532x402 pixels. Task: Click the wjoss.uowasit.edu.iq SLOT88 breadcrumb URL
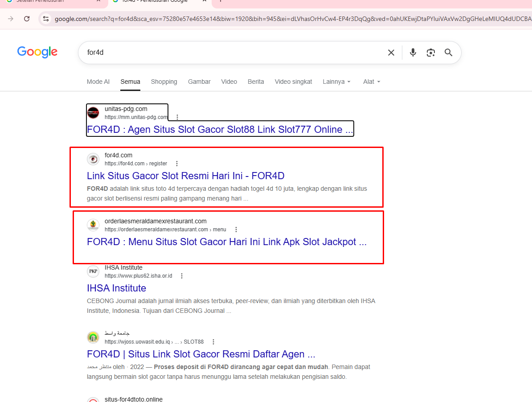click(x=154, y=342)
